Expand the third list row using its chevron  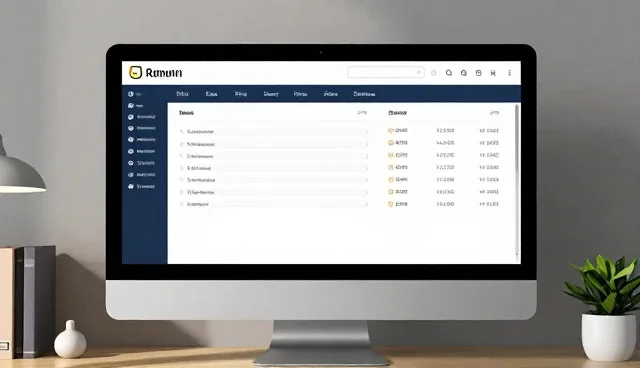pos(366,156)
